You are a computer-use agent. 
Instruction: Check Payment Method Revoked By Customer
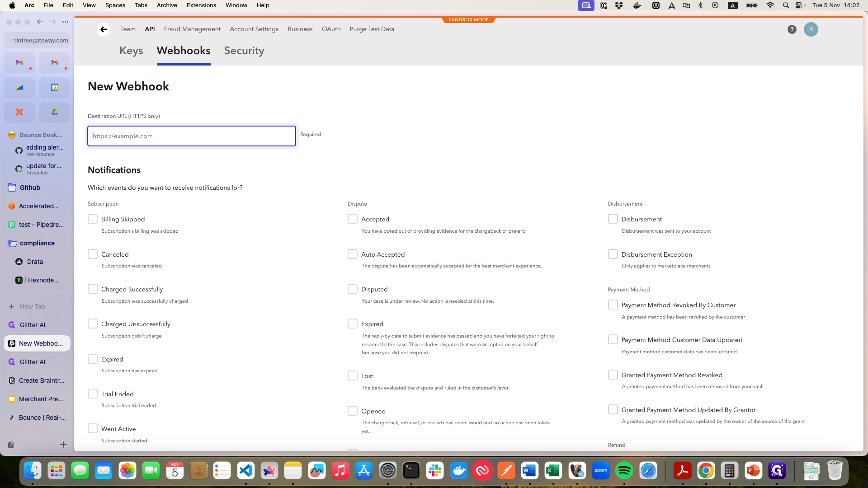click(613, 305)
